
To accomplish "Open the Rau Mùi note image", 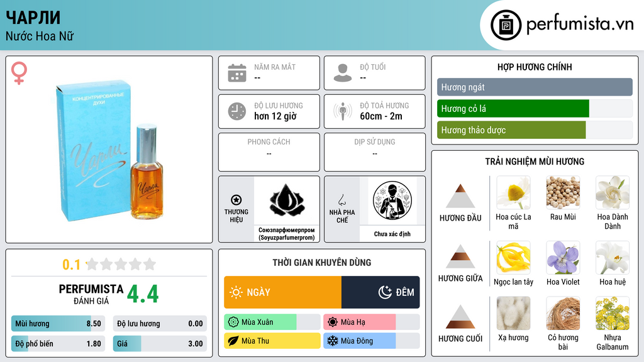I will click(563, 193).
